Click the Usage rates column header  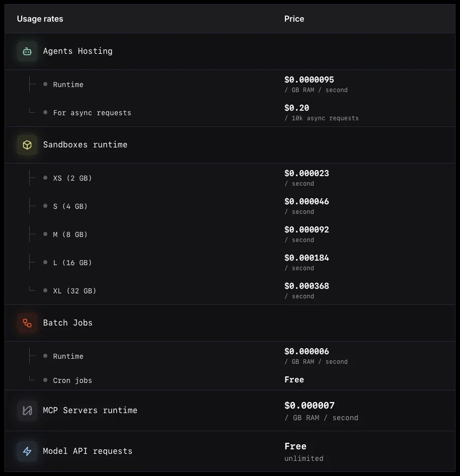(40, 19)
